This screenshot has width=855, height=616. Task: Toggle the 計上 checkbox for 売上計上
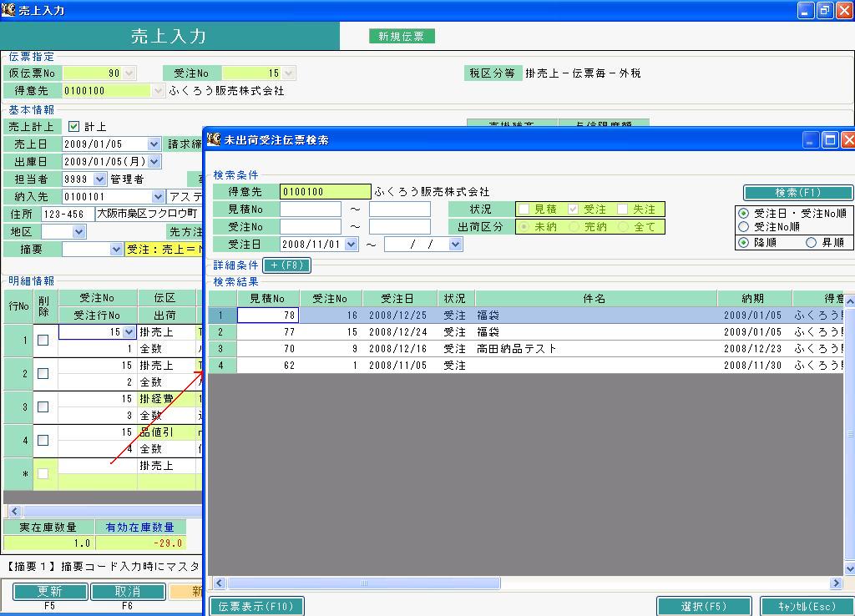(73, 127)
